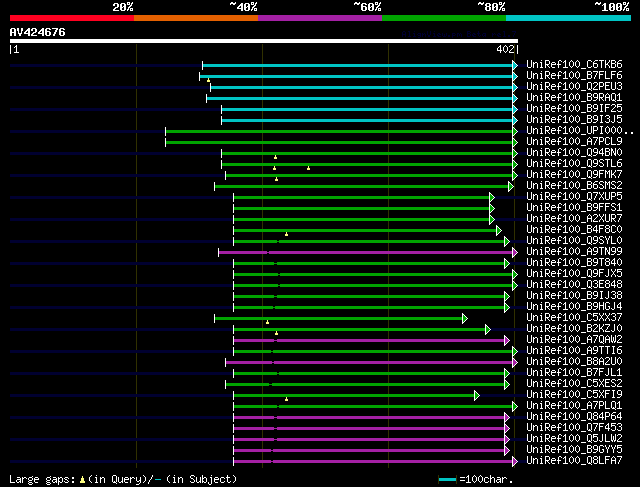This screenshot has height=487, width=640.
Task: Click the purple ~60% identity color segment
Action: (320, 18)
